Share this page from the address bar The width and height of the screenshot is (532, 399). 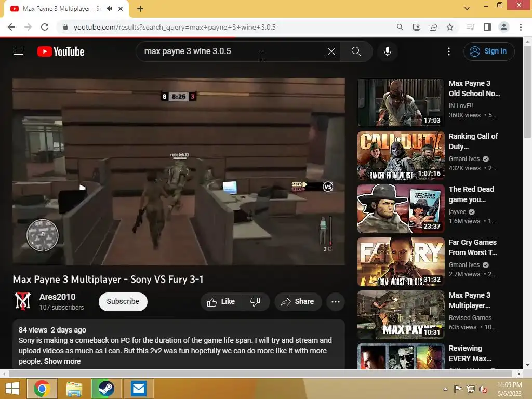(x=433, y=27)
